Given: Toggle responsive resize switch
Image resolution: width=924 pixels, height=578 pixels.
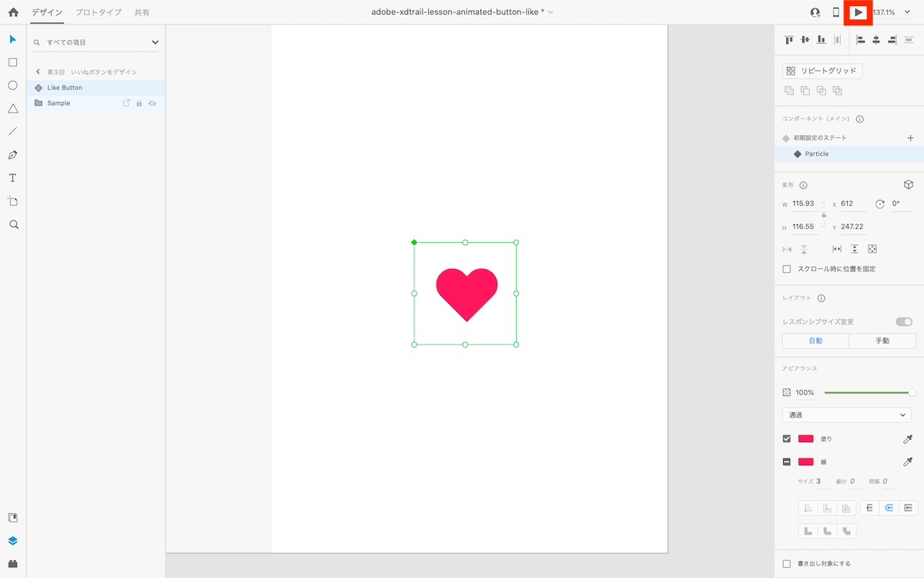Looking at the screenshot, I should pos(904,321).
